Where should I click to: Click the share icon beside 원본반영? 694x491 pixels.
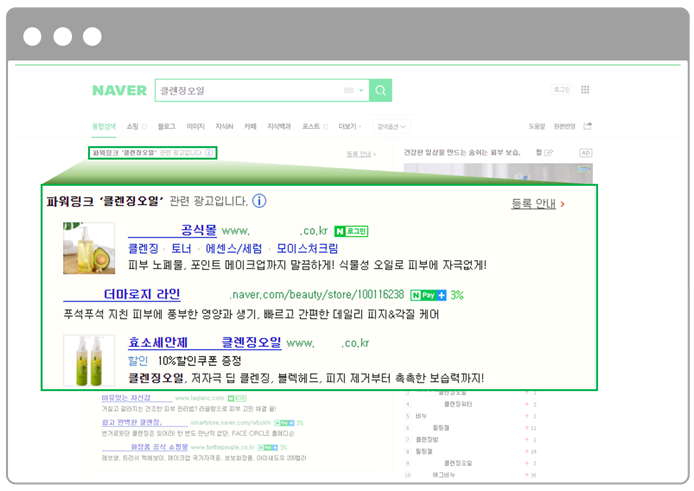pyautogui.click(x=587, y=126)
